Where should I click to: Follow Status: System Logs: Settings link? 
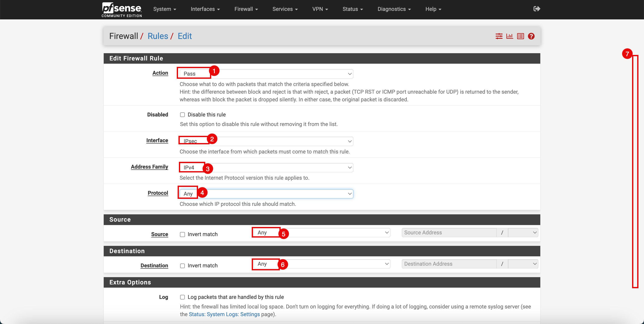pos(224,314)
